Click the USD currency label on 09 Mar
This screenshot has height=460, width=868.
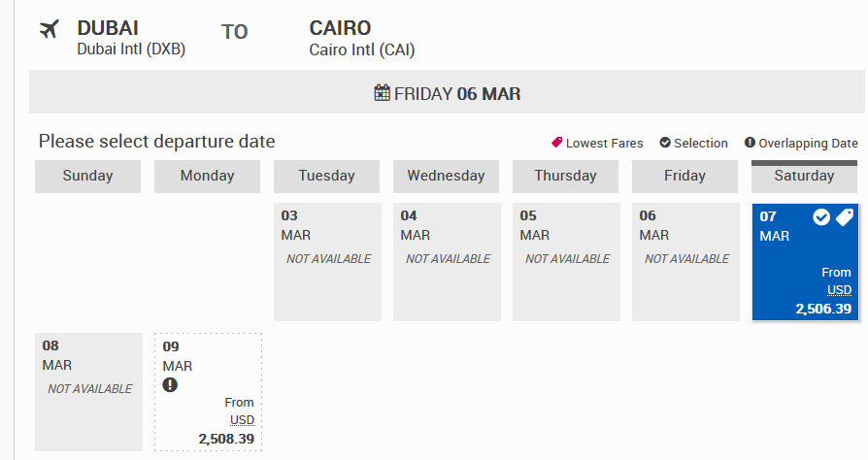242,420
